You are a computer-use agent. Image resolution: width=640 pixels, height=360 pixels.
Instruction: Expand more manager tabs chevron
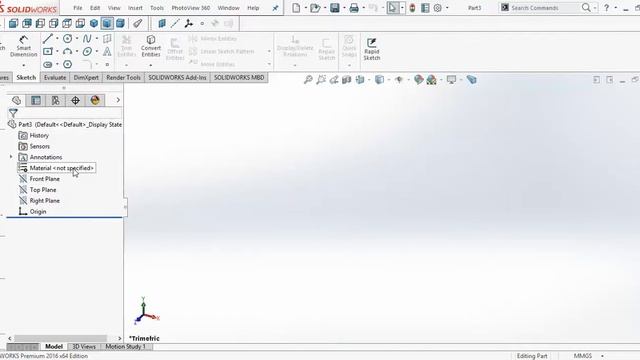pyautogui.click(x=118, y=100)
